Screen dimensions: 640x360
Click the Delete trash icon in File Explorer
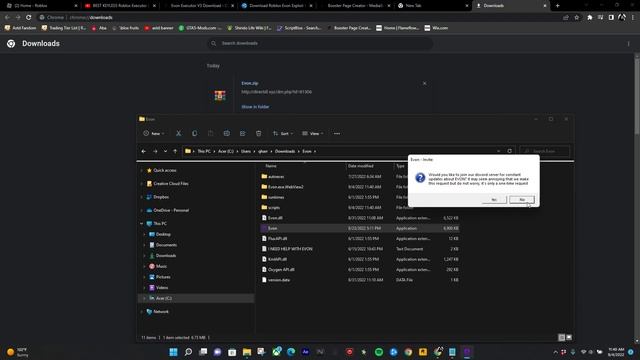tap(258, 133)
